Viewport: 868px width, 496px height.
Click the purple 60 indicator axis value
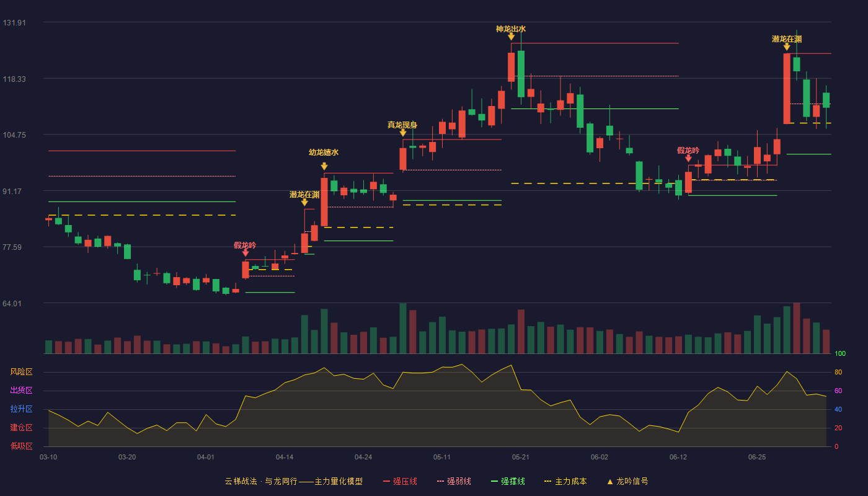(838, 391)
